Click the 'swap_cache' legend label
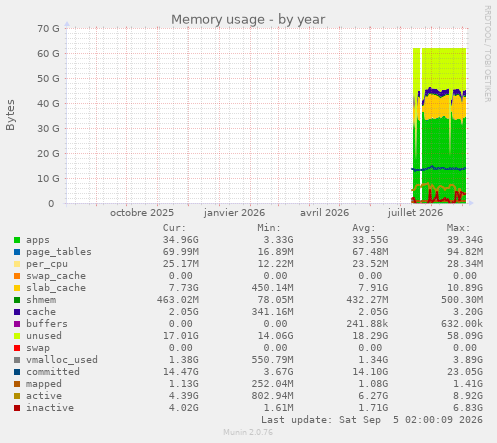 pos(56,276)
